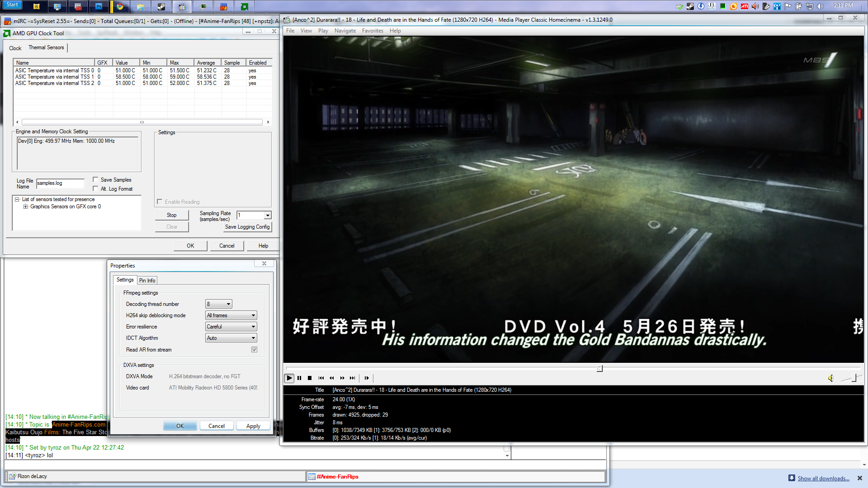Switch to the Clock tab
868x488 pixels.
pyautogui.click(x=15, y=48)
